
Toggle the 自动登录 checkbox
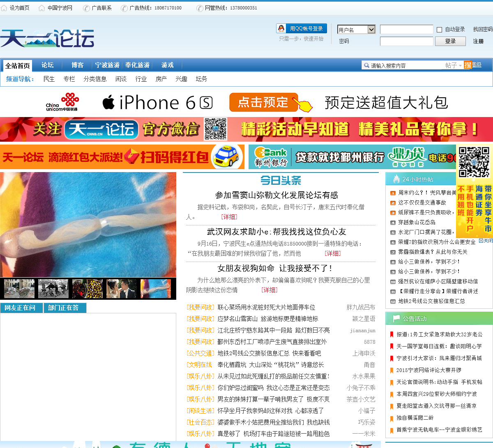pyautogui.click(x=439, y=30)
